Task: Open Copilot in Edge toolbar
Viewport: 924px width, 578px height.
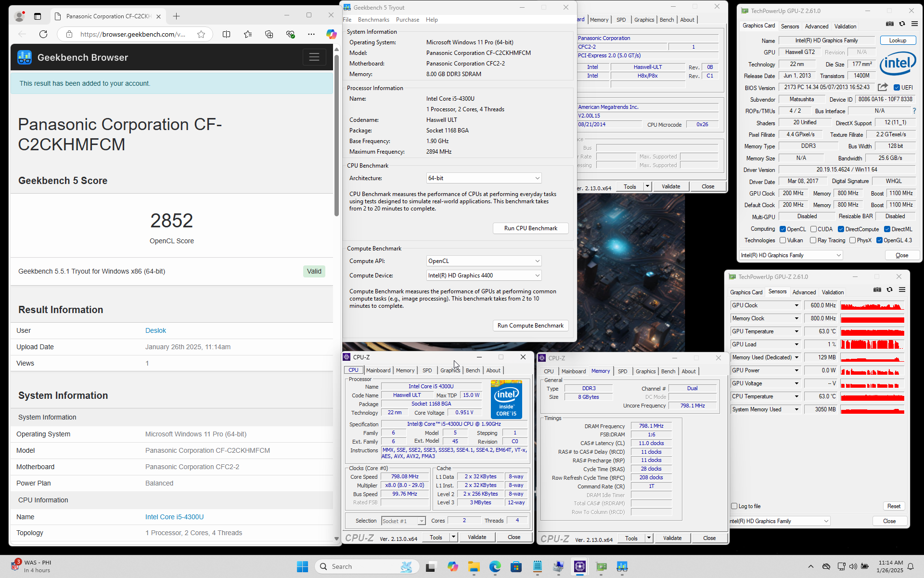Action: (x=331, y=34)
